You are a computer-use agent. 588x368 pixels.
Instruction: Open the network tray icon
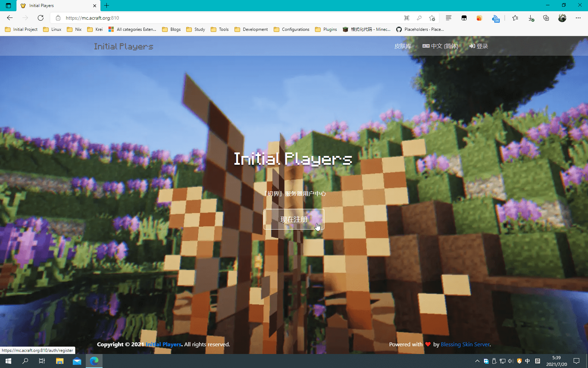tap(503, 361)
